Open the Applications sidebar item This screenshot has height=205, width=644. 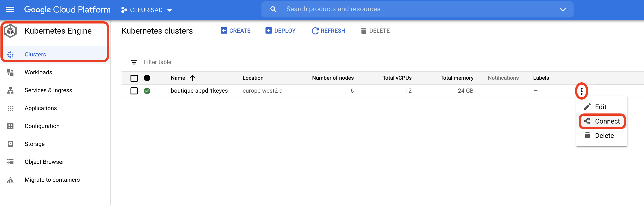pyautogui.click(x=55, y=108)
